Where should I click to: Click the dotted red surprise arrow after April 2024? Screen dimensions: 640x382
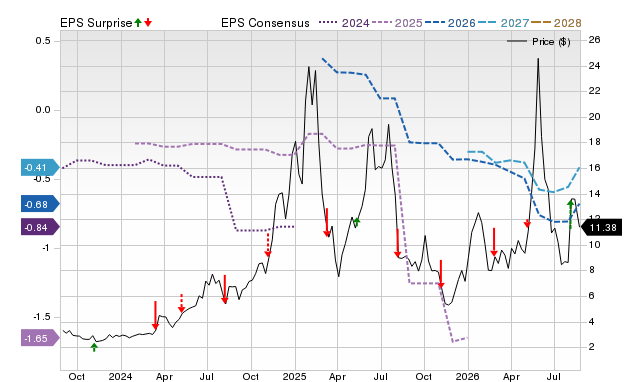(182, 303)
